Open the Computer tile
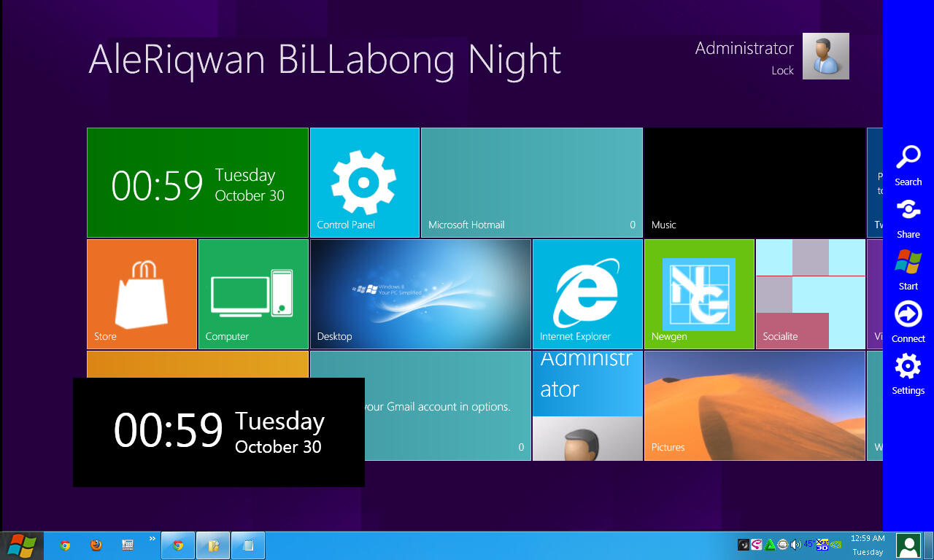 click(253, 294)
